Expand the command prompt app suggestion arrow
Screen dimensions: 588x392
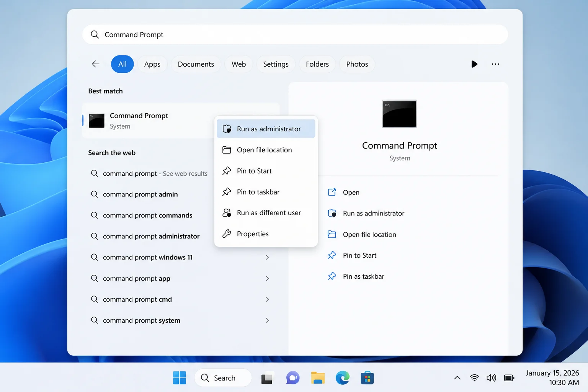267,278
